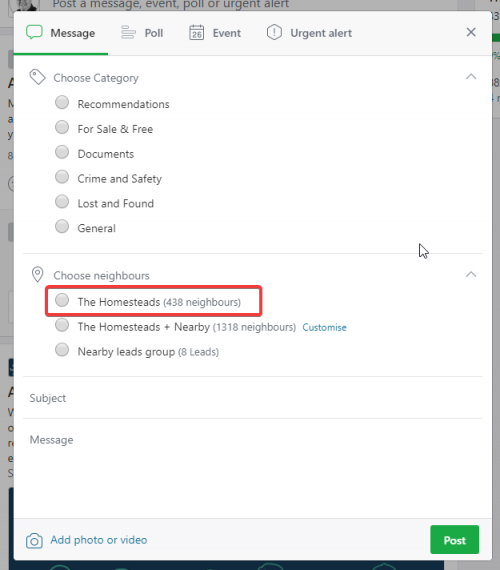The image size is (500, 570).
Task: Click the Choose neighbours location pin icon
Action: click(x=37, y=274)
